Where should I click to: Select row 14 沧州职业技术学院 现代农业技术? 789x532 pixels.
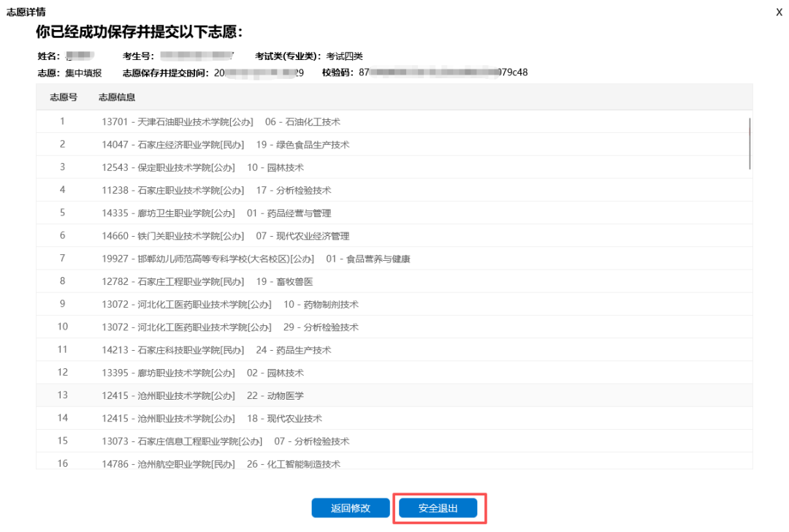[292, 418]
